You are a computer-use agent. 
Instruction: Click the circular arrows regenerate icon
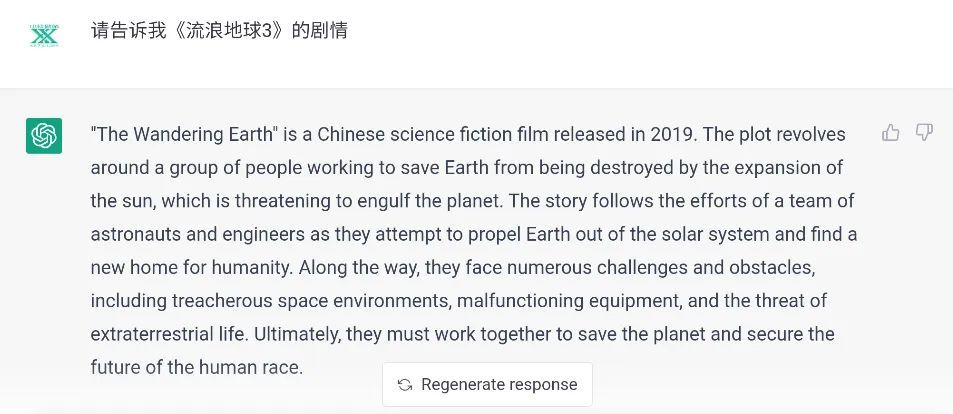coord(405,385)
